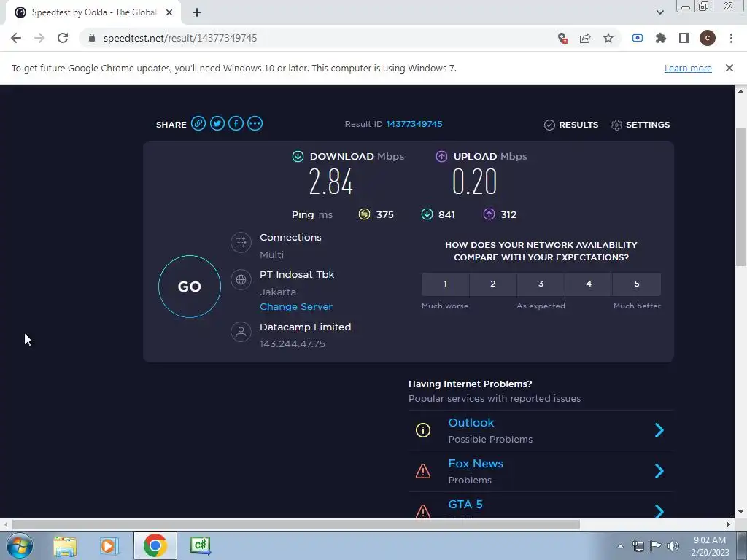747x560 pixels.
Task: Open Fox News problems entry
Action: (541, 472)
